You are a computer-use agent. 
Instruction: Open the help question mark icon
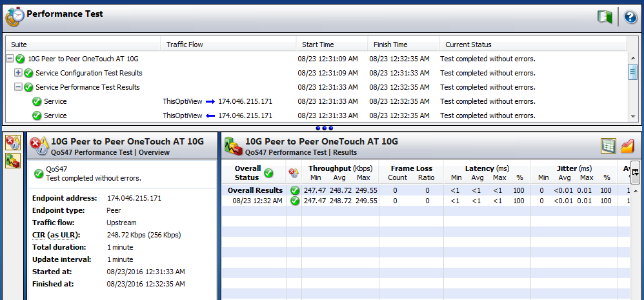point(630,17)
